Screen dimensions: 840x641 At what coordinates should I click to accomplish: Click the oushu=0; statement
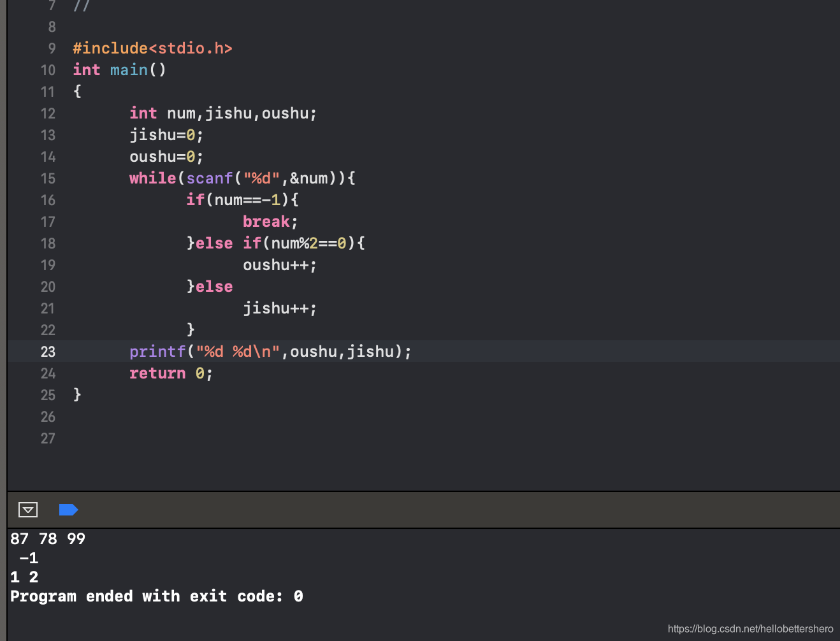click(166, 157)
